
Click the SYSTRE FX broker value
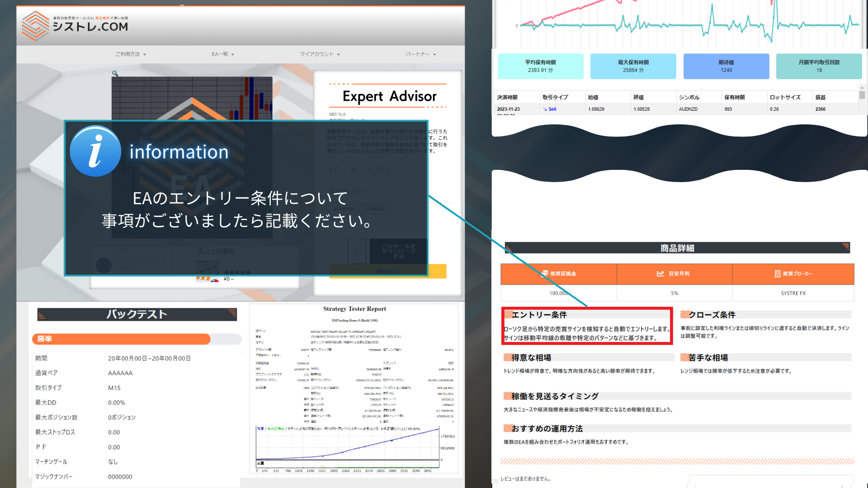(793, 293)
